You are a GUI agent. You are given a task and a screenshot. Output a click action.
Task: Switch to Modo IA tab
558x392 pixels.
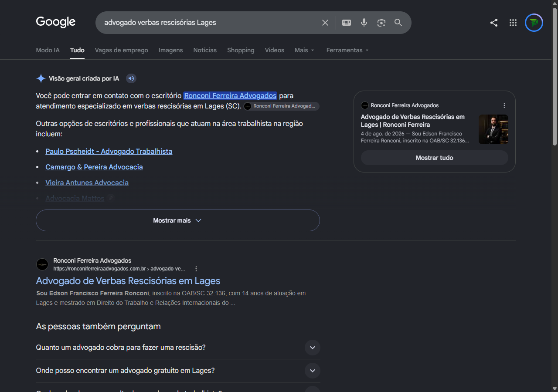click(x=48, y=50)
